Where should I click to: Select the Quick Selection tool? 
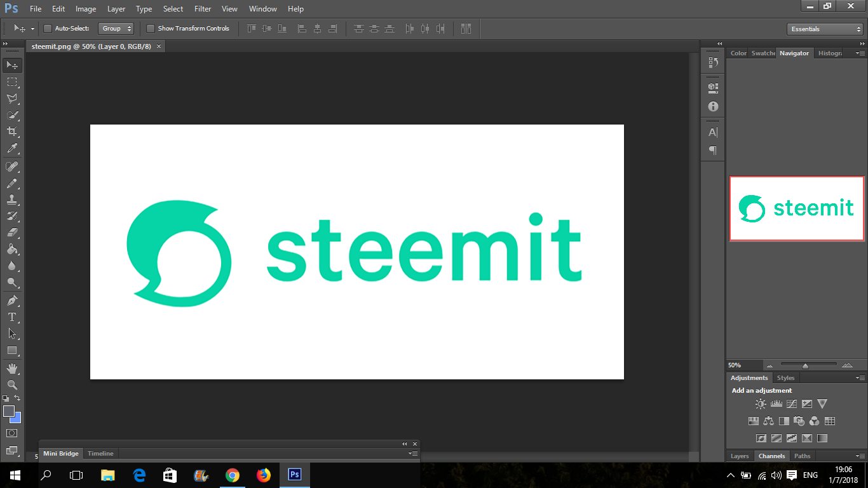[x=12, y=115]
